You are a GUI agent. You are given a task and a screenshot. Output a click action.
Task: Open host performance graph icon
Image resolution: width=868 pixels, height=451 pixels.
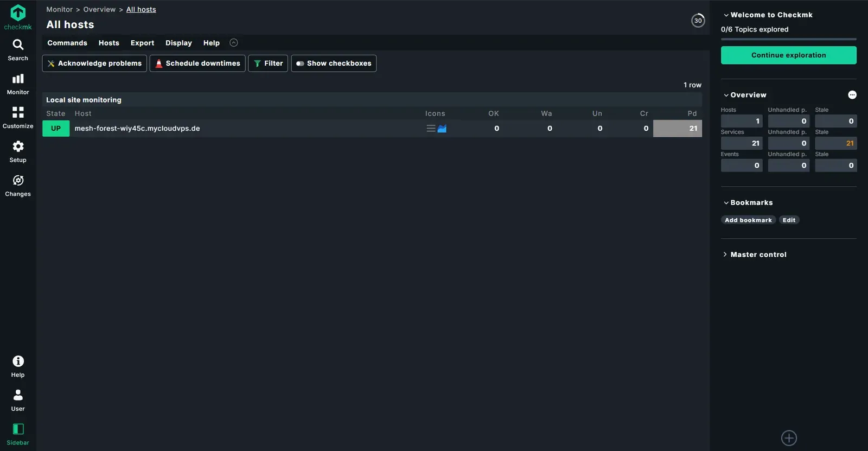(x=442, y=129)
